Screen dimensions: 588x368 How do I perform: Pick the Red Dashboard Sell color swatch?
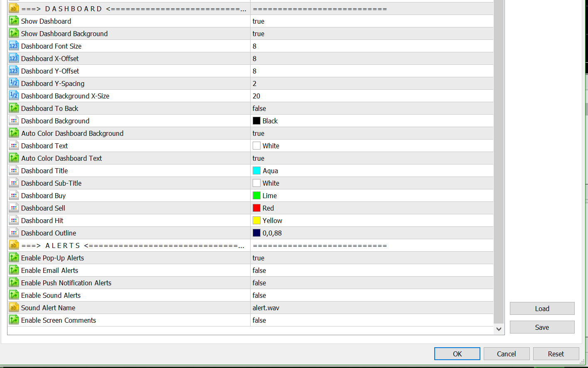point(257,208)
